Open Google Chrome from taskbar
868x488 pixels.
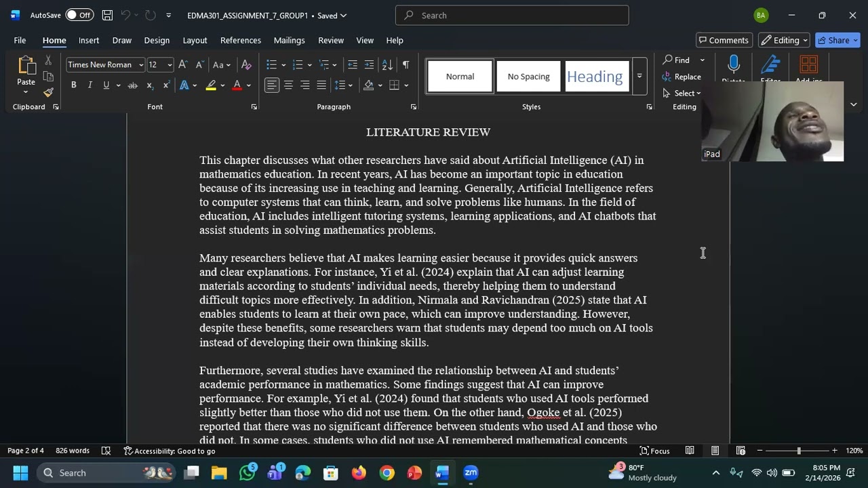tap(387, 472)
